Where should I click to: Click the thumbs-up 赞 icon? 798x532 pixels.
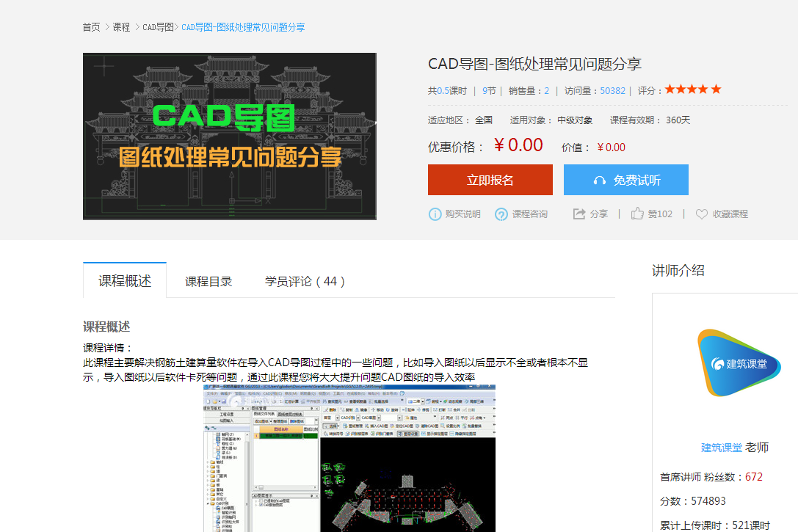[637, 214]
